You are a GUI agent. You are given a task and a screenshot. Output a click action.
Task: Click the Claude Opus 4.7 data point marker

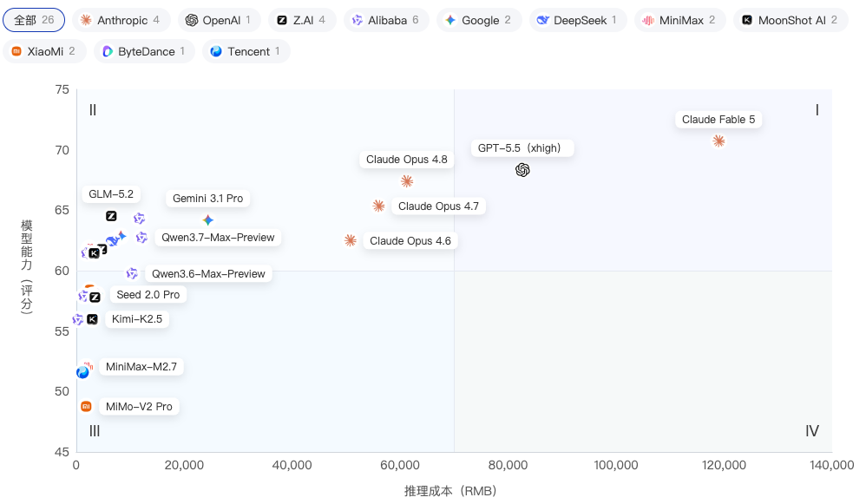pyautogui.click(x=378, y=206)
